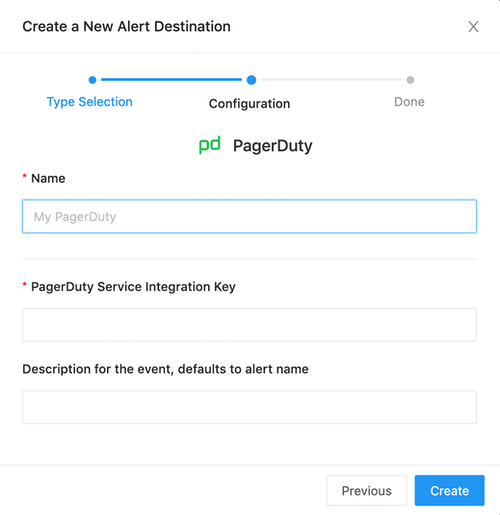500x515 pixels.
Task: Focus the Name field with My PagerDuty placeholder
Action: pyautogui.click(x=249, y=216)
